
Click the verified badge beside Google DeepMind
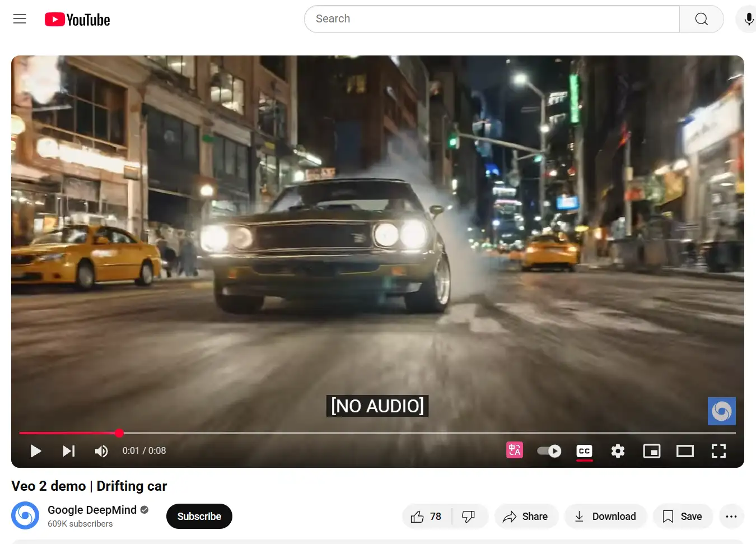coord(144,510)
